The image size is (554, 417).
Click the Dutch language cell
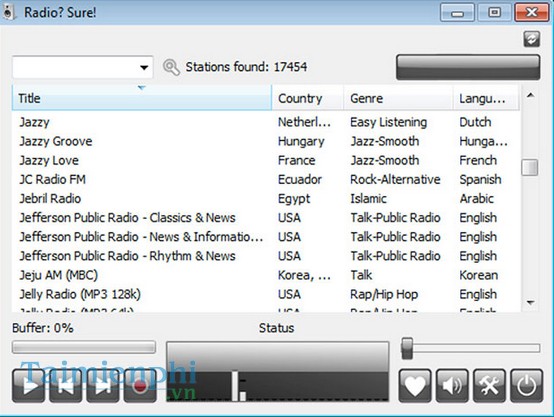coord(475,122)
